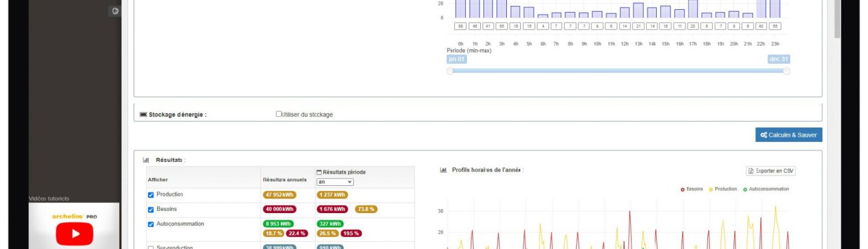Viewport: 868px width, 249px height.
Task: Click the hourly value field for 22h
Action: [761, 27]
